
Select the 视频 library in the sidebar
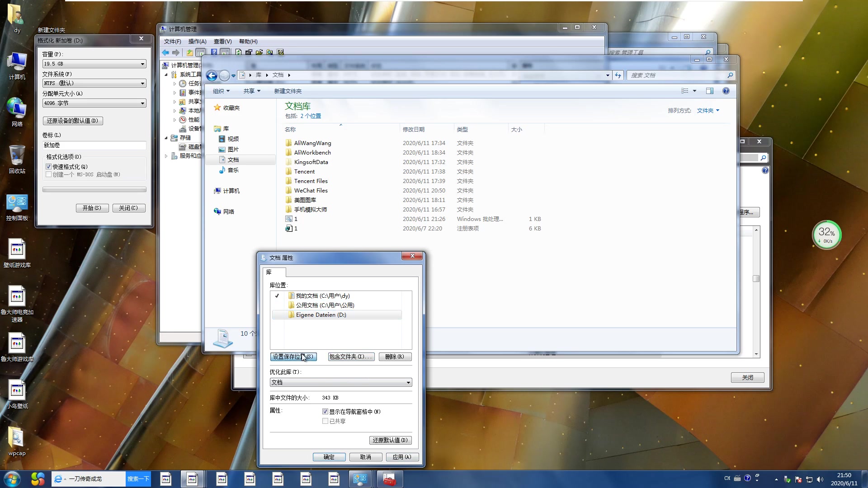coord(233,139)
